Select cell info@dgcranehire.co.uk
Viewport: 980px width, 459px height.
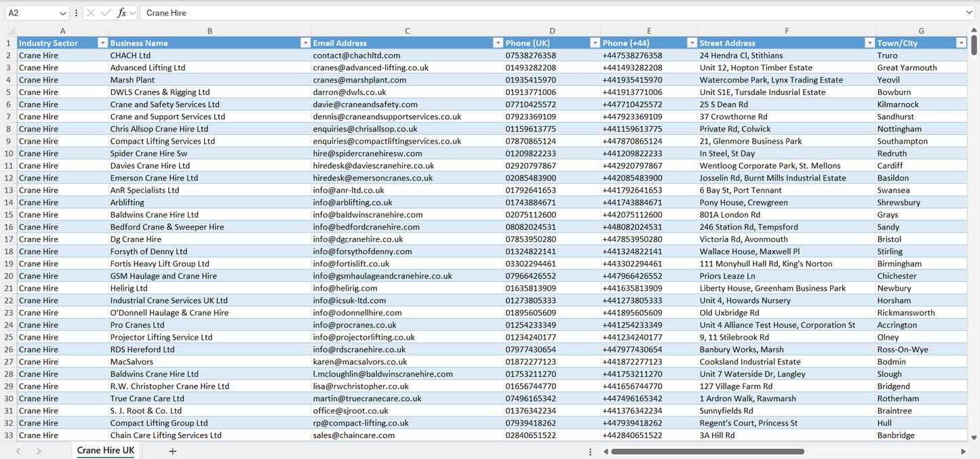[x=407, y=239]
